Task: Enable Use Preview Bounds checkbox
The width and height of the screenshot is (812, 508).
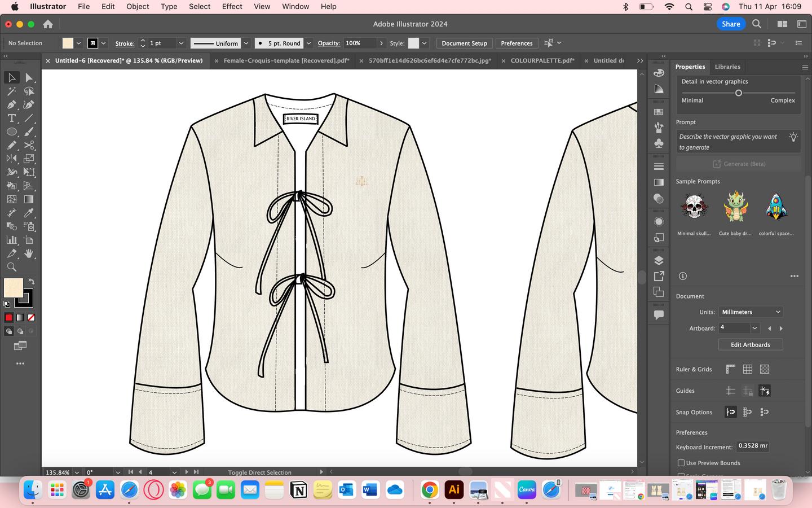Action: pos(681,463)
